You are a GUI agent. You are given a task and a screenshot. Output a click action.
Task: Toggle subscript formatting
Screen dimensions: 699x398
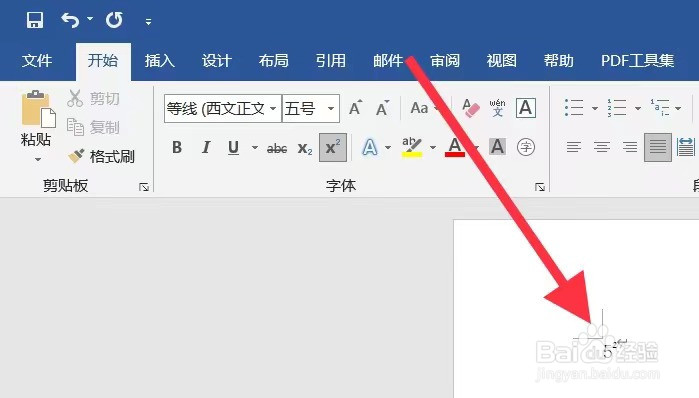pos(305,148)
